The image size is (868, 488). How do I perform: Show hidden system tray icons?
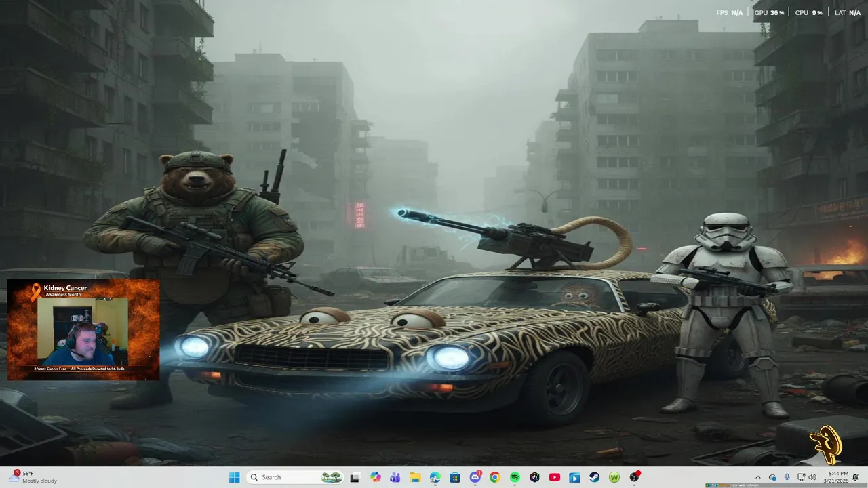758,477
